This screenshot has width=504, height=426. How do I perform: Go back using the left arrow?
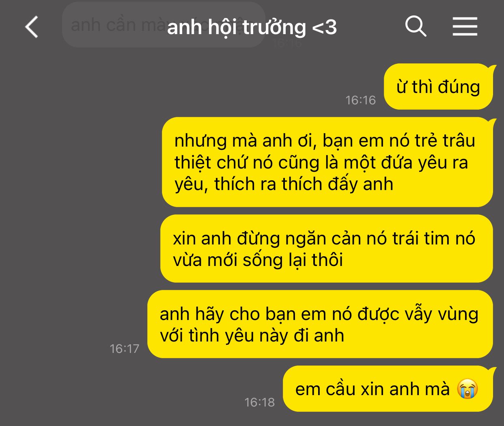(32, 27)
